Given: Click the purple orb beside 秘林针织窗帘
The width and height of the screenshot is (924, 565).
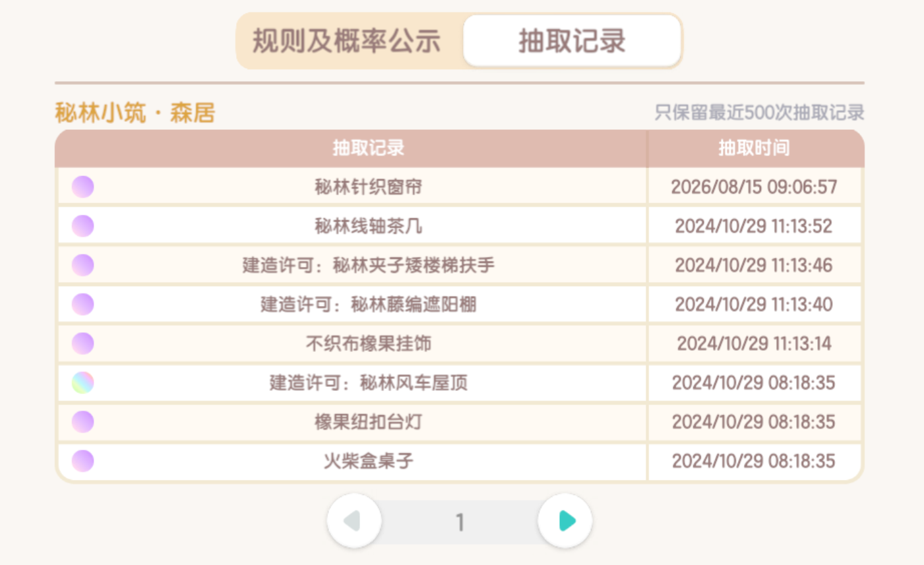Looking at the screenshot, I should pos(83,187).
